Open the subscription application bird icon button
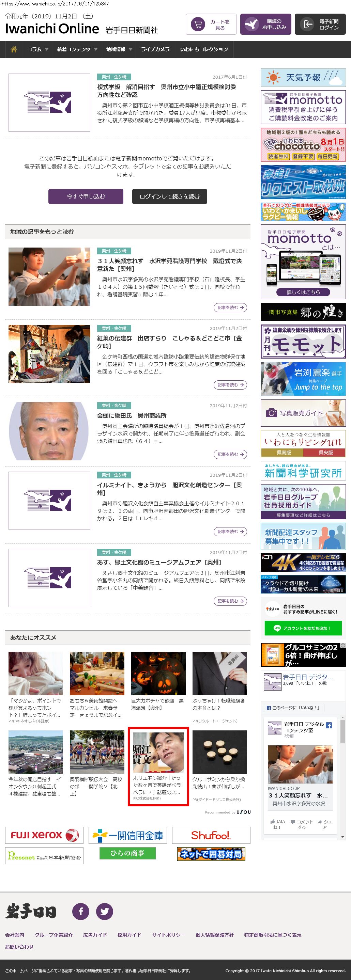 point(266,25)
